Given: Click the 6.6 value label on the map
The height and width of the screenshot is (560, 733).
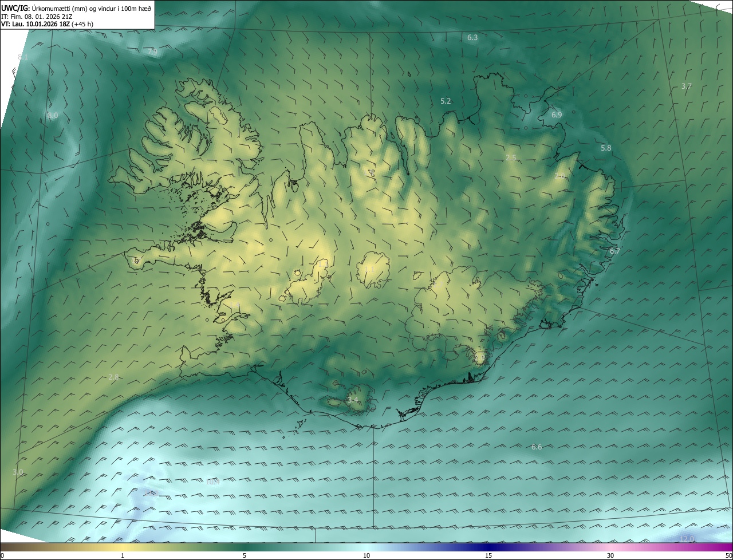Looking at the screenshot, I should (x=537, y=447).
